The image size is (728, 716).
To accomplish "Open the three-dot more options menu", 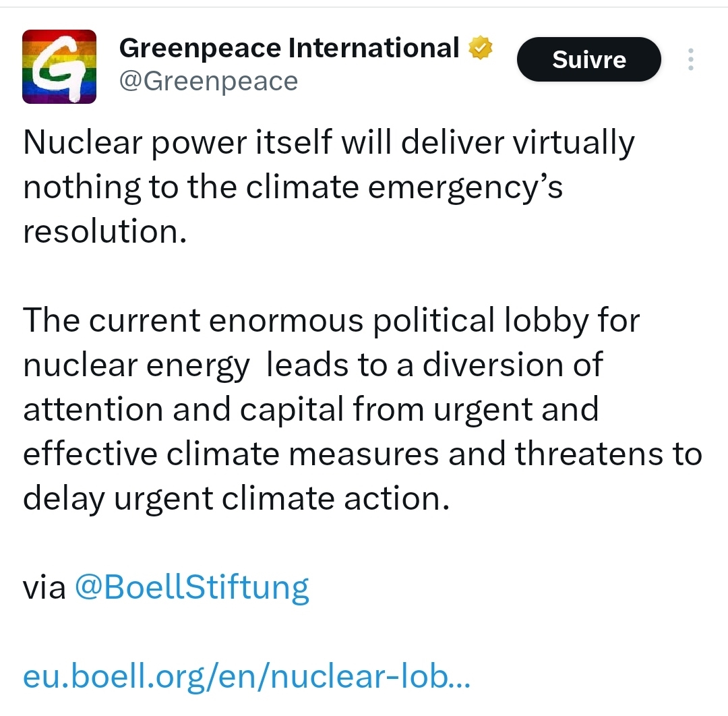I will pos(690,60).
